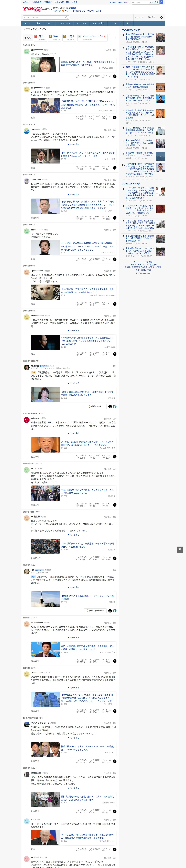Open the ランキング navigation tab
This screenshot has width=186, height=868.
point(115,24)
